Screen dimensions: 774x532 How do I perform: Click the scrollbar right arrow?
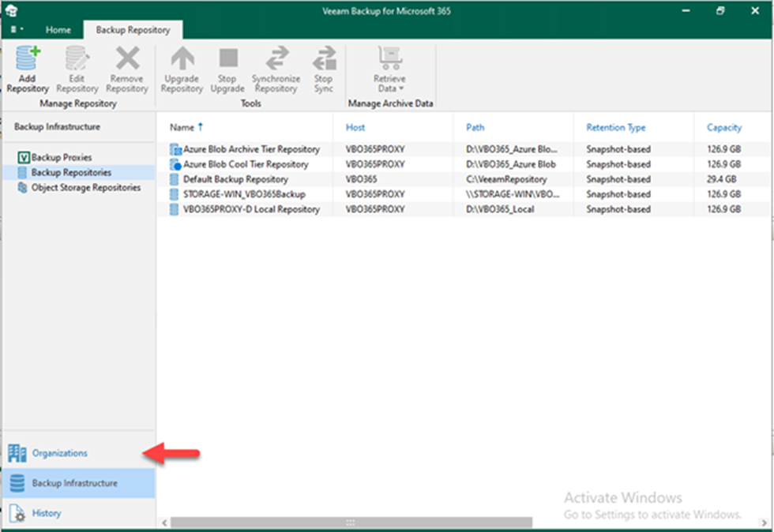click(765, 523)
